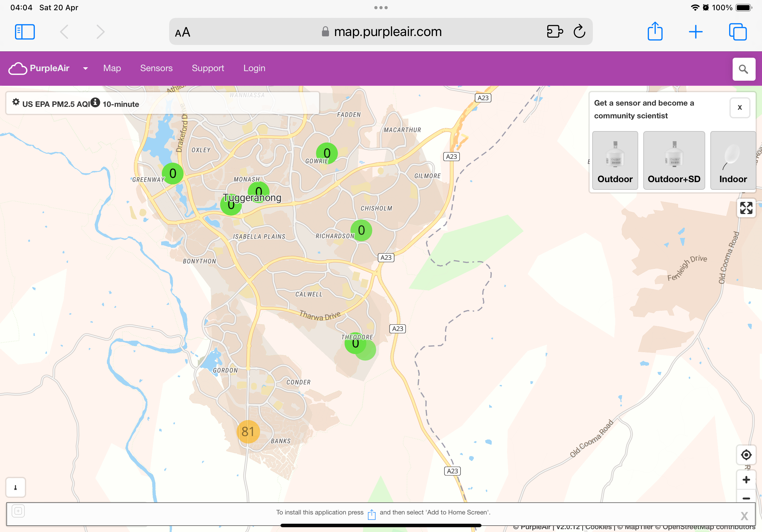Open the Safari tab overview
The image size is (762, 532).
pos(737,32)
